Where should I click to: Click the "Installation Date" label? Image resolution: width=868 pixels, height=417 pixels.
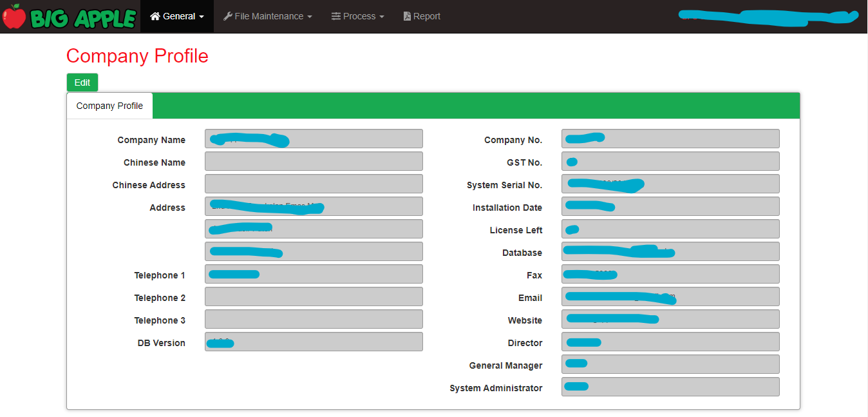[507, 208]
